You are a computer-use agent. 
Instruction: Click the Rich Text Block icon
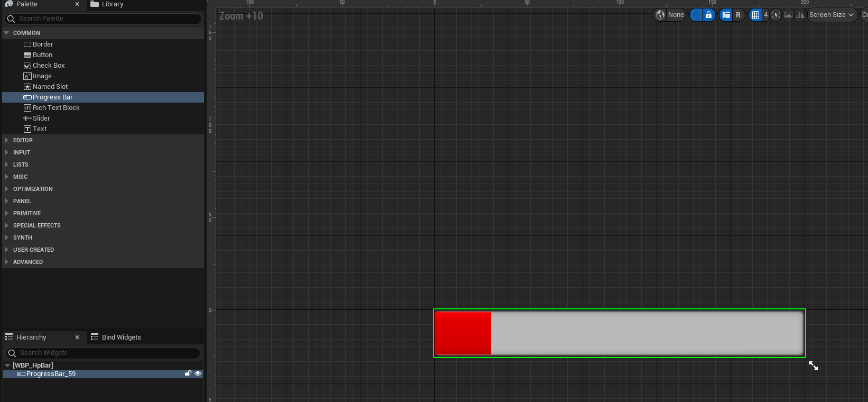[x=27, y=108]
